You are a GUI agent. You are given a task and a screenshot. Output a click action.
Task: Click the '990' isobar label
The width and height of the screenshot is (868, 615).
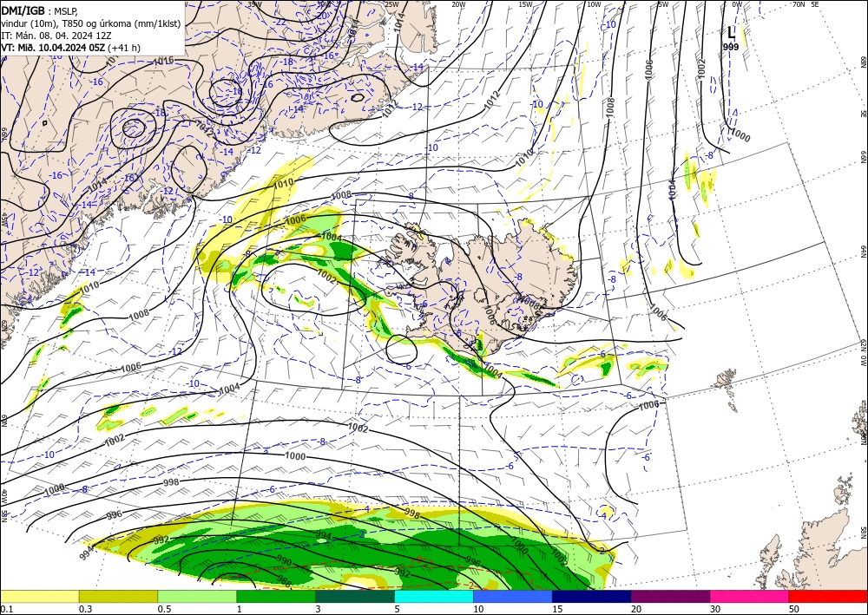point(284,559)
